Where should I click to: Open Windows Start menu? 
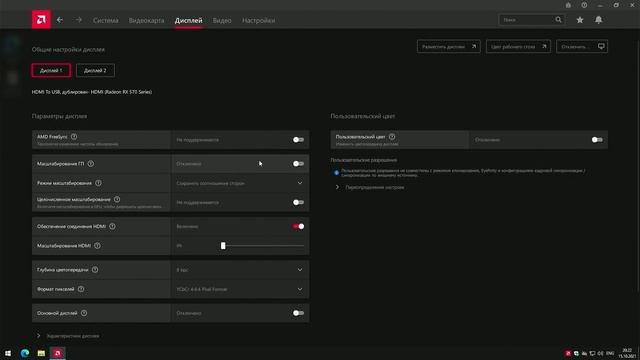pyautogui.click(x=8, y=353)
